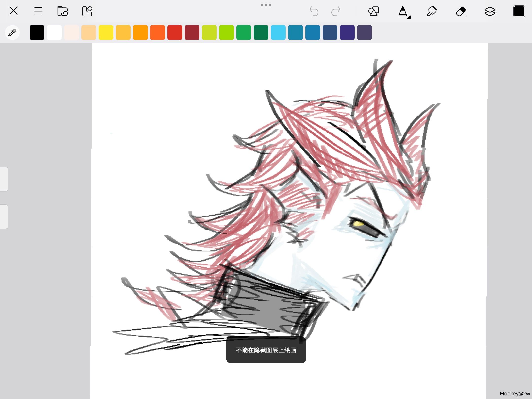Undo the last stroke
Image resolution: width=532 pixels, height=399 pixels.
pos(314,11)
